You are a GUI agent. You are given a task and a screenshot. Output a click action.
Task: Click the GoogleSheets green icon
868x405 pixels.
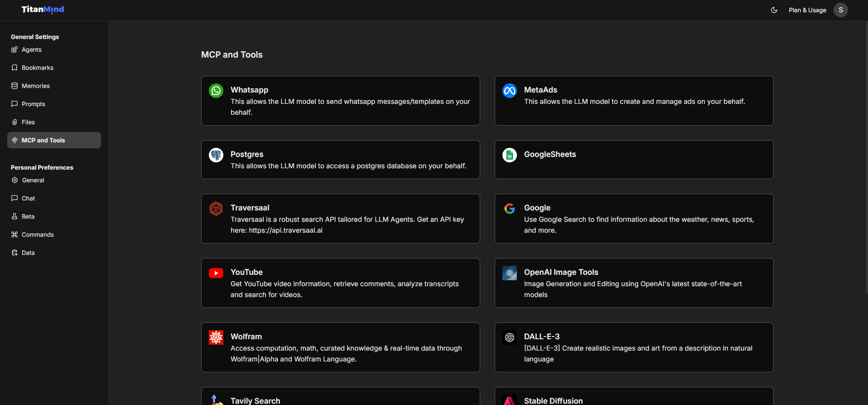(510, 155)
